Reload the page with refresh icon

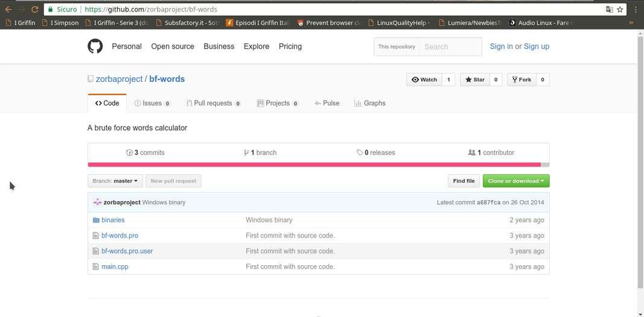tap(35, 9)
